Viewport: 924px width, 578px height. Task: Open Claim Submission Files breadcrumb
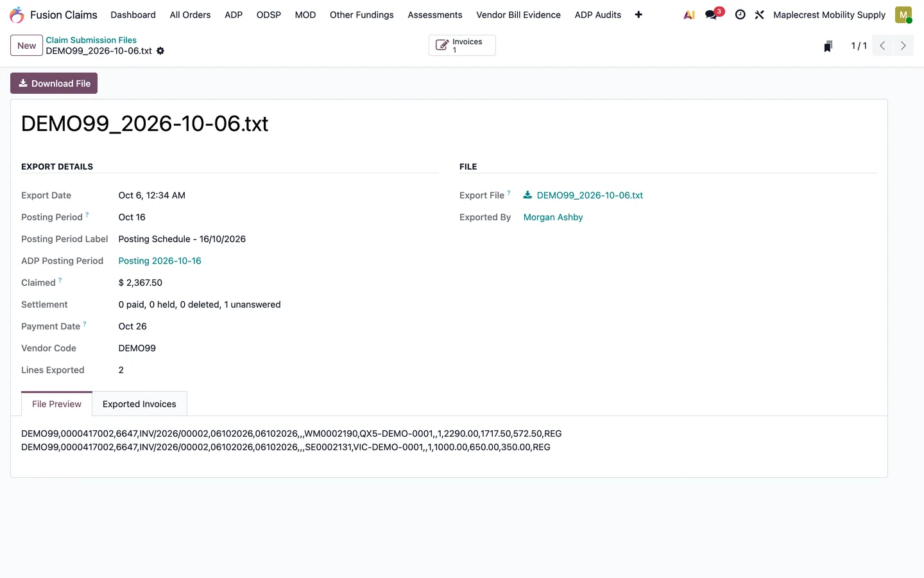pyautogui.click(x=91, y=40)
